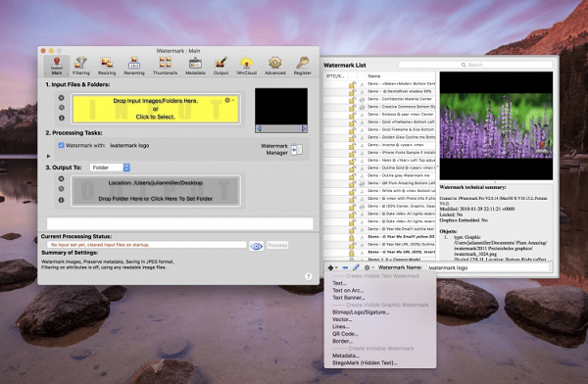Choose Text... from the menu

tap(339, 283)
